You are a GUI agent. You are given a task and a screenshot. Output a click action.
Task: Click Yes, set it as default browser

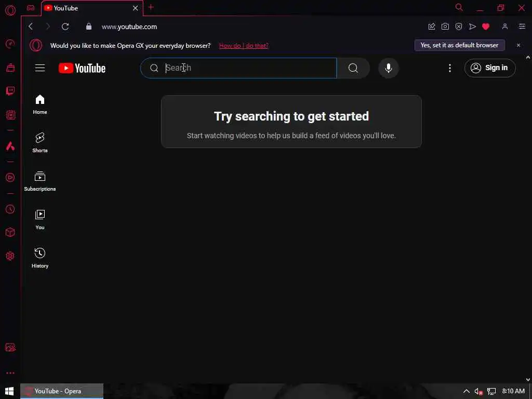tap(459, 45)
